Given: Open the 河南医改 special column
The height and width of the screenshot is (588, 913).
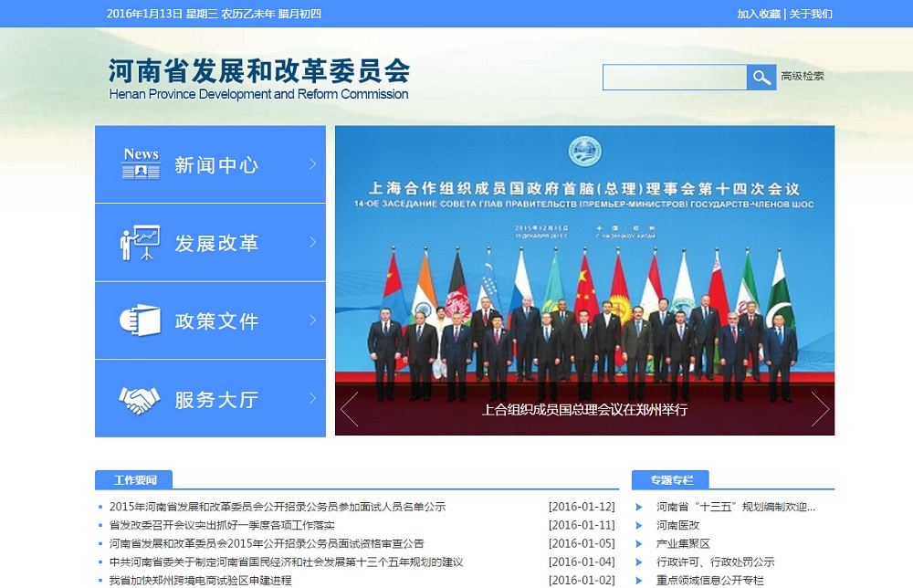Looking at the screenshot, I should click(x=677, y=526).
